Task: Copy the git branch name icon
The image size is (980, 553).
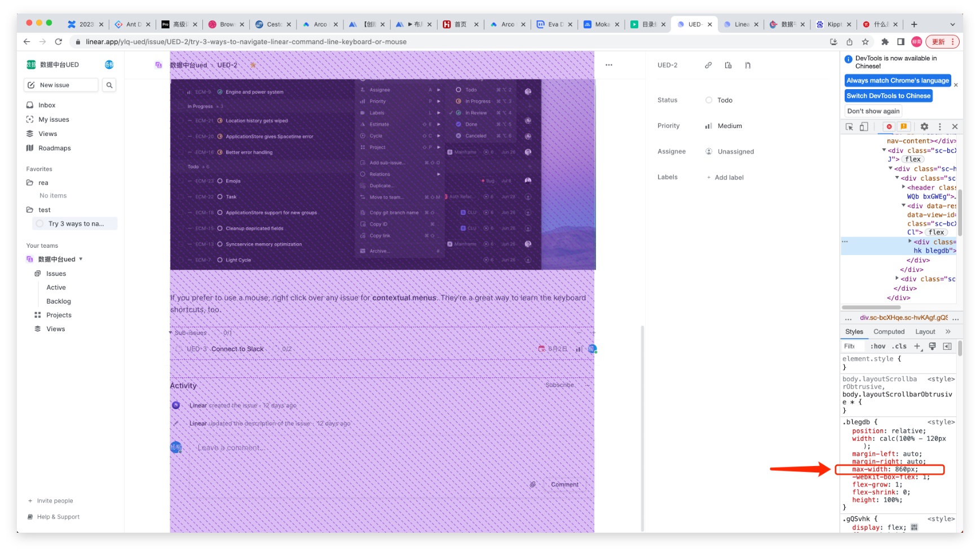Action: (748, 65)
